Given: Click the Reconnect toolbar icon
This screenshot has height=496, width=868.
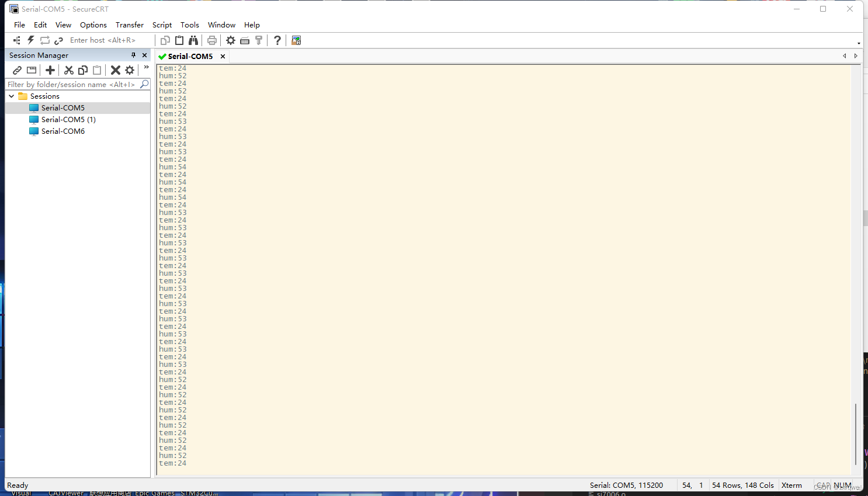Looking at the screenshot, I should point(45,40).
